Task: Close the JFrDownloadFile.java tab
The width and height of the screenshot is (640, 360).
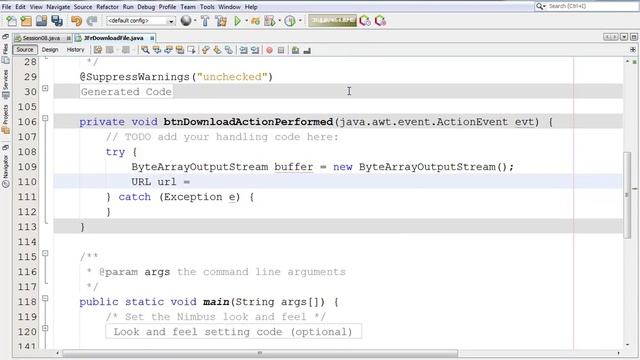Action: [x=152, y=38]
